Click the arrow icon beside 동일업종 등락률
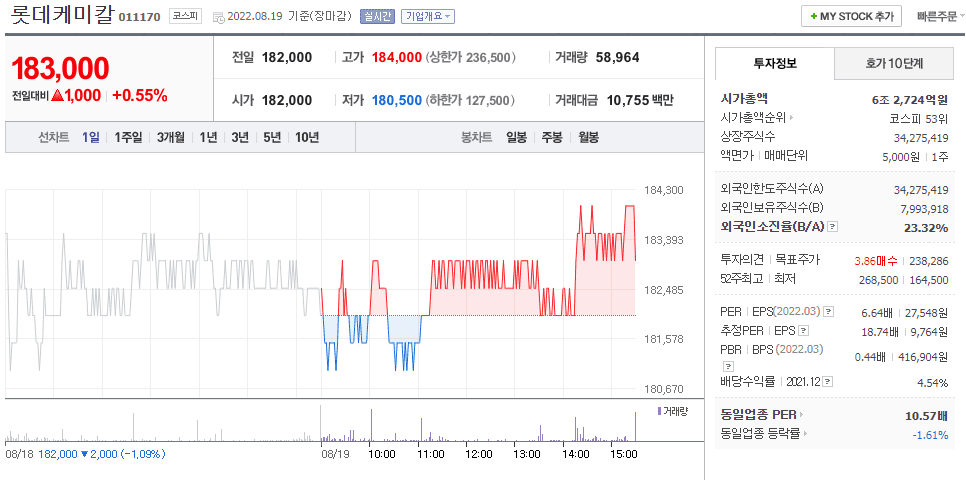The height and width of the screenshot is (480, 966). (x=806, y=434)
